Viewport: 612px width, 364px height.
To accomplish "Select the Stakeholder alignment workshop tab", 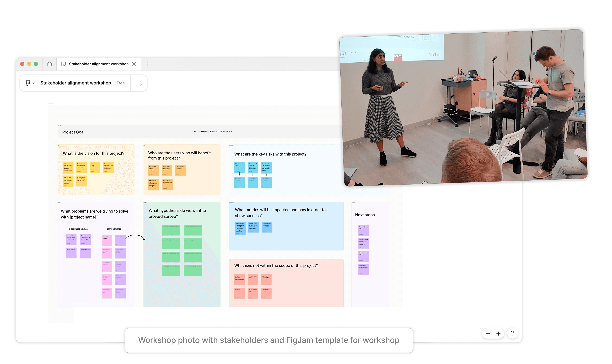I will 98,64.
